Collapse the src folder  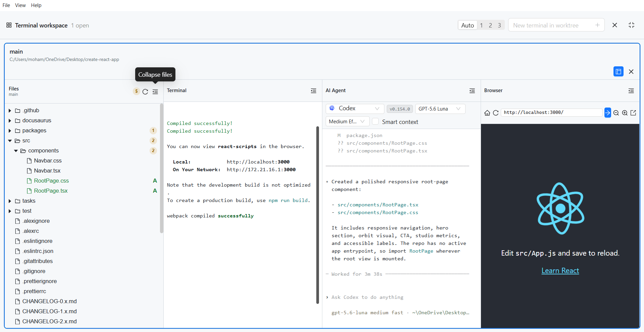pos(10,141)
